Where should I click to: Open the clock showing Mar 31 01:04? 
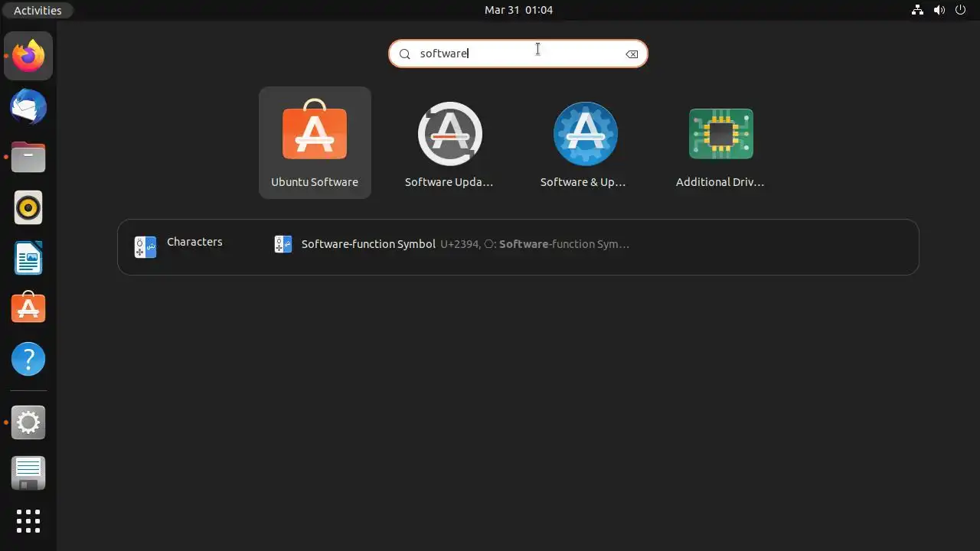[518, 10]
